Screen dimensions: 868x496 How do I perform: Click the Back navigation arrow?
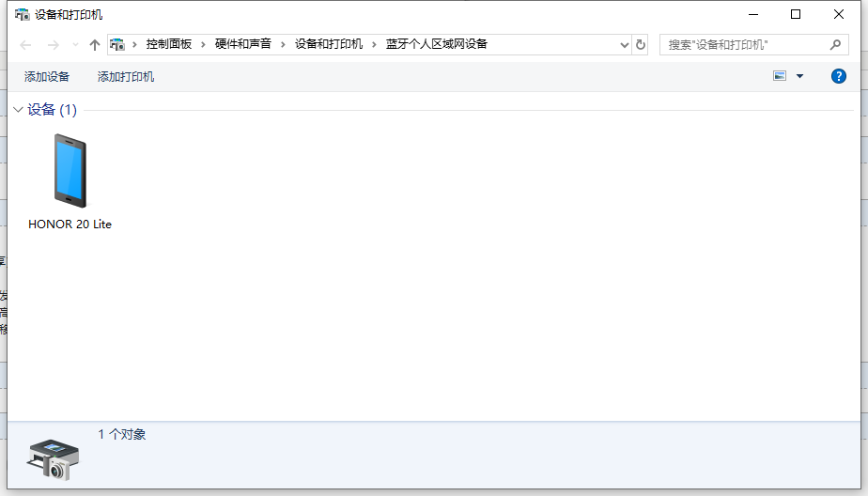(x=25, y=45)
